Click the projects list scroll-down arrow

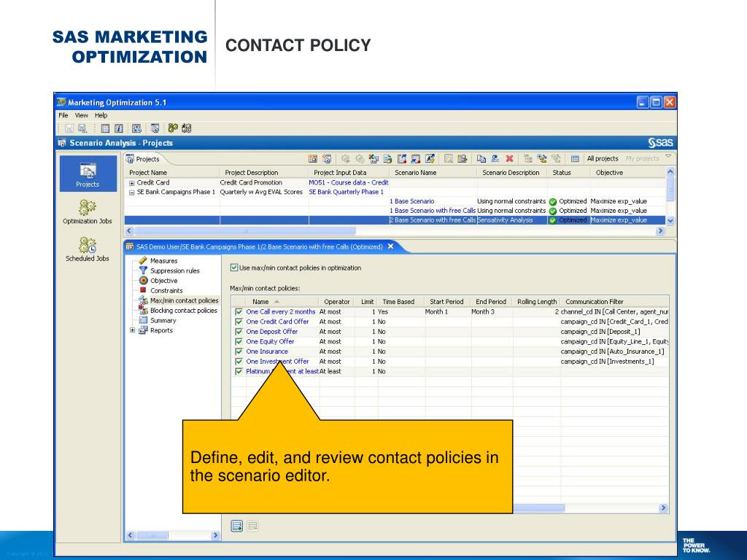tap(670, 221)
